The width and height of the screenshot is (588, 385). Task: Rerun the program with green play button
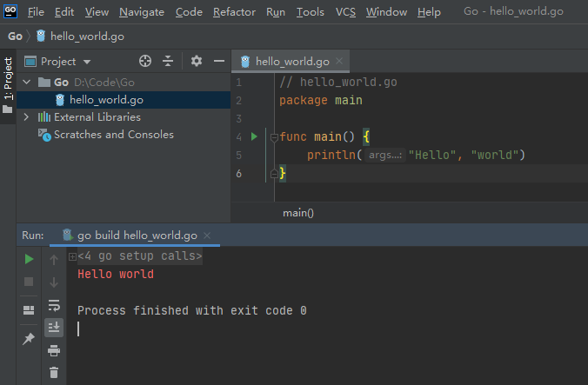click(29, 259)
